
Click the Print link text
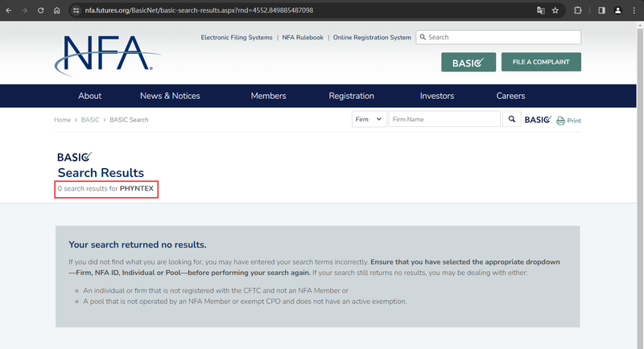point(574,121)
